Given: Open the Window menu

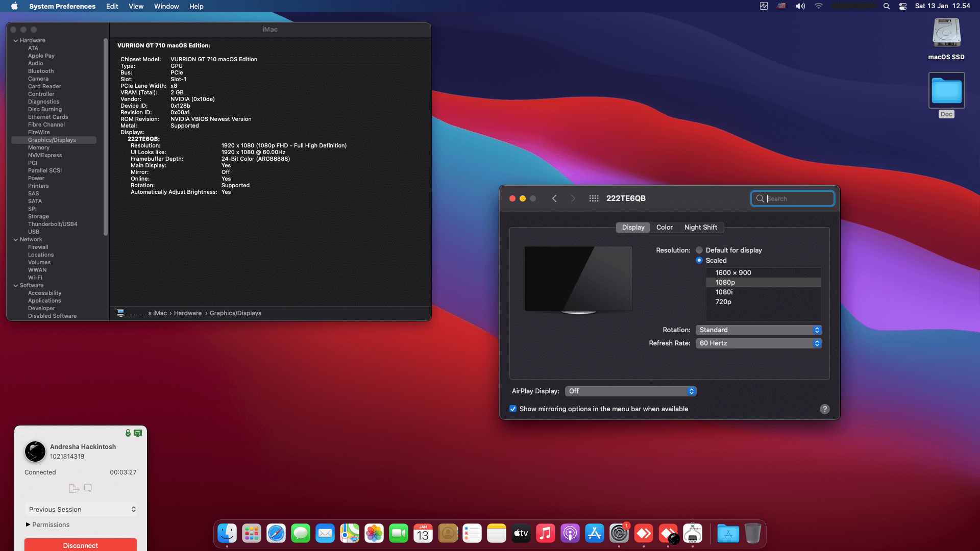Looking at the screenshot, I should 166,6.
